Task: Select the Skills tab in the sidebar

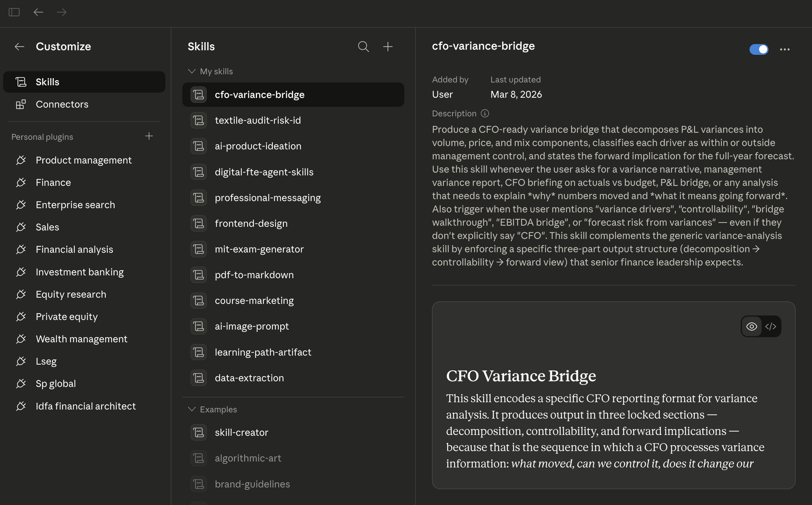Action: (x=47, y=82)
